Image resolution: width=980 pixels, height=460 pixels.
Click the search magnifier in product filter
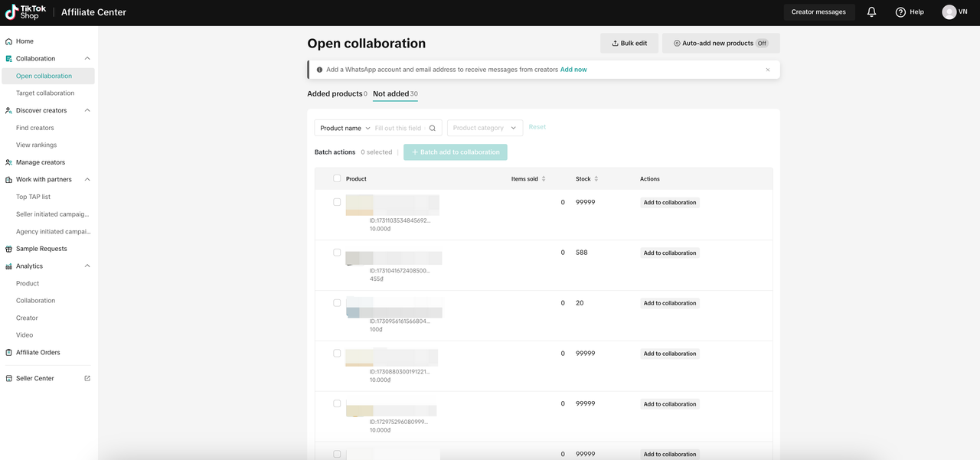pos(433,129)
